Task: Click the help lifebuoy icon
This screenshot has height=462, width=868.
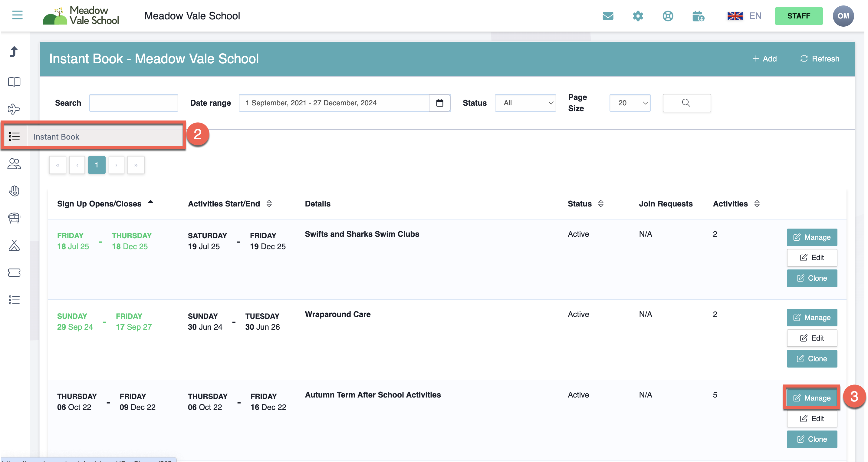Action: click(x=668, y=16)
